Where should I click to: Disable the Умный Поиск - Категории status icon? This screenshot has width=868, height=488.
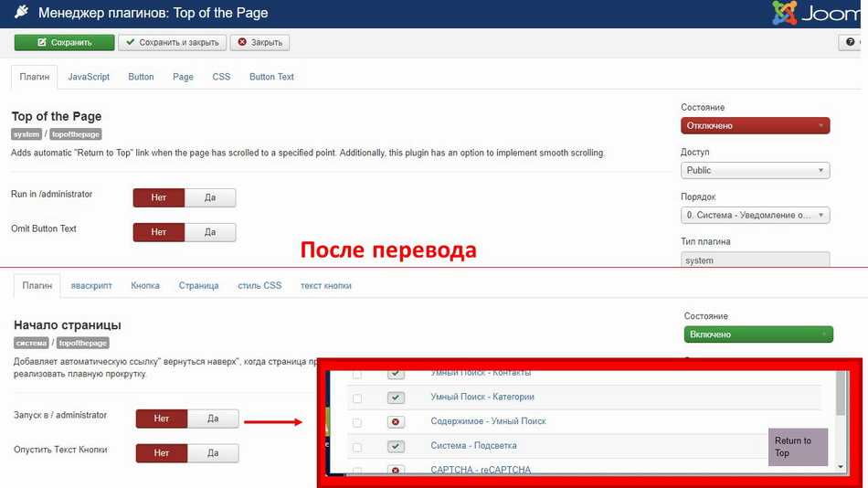[396, 398]
